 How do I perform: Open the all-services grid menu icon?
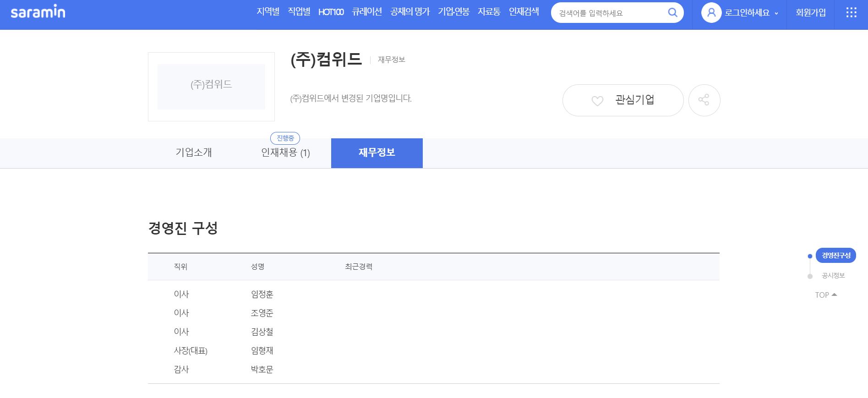pyautogui.click(x=851, y=13)
